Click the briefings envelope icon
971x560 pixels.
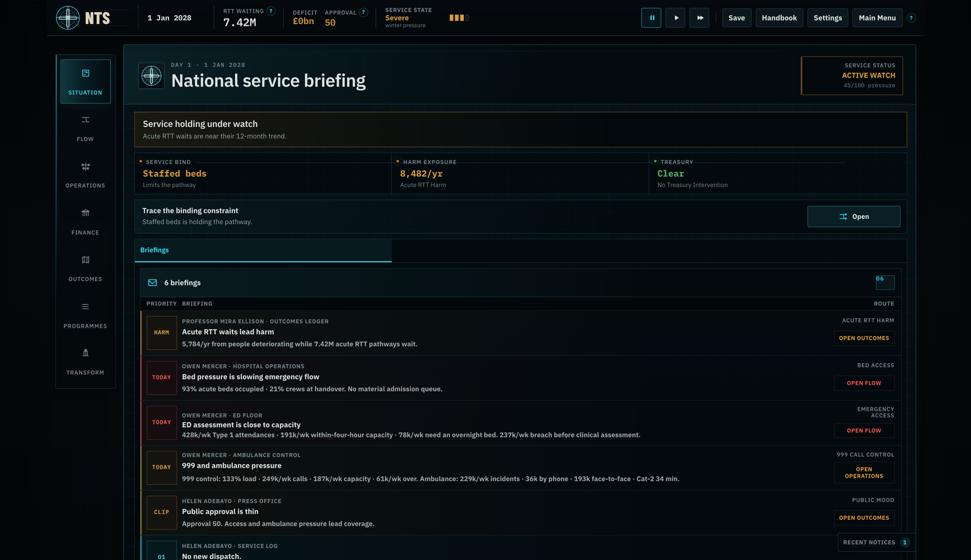153,283
